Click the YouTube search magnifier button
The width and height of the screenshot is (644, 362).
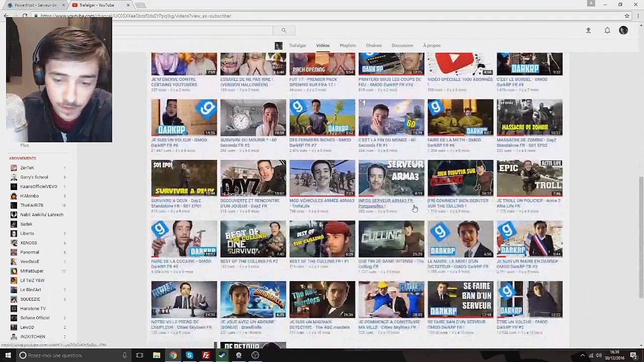pyautogui.click(x=284, y=30)
